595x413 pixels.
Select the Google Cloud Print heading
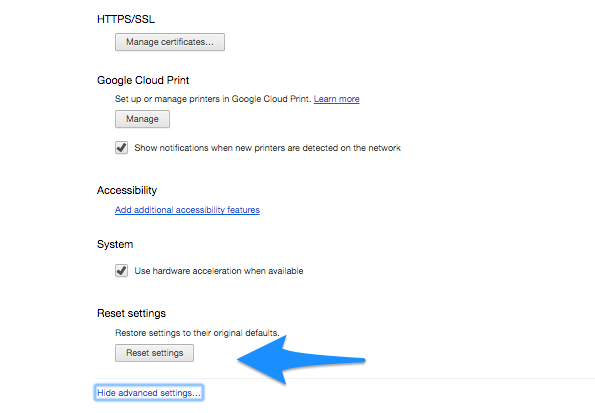click(143, 80)
